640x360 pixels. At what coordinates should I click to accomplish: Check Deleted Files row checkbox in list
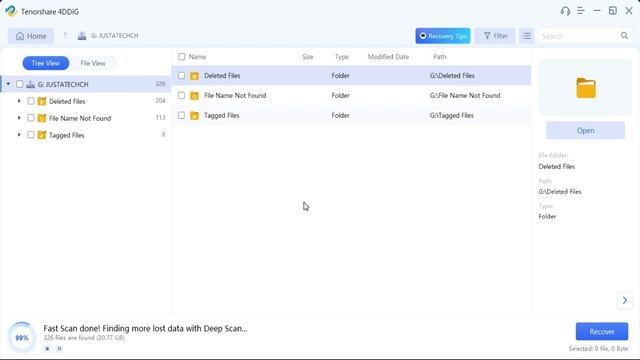pyautogui.click(x=181, y=76)
